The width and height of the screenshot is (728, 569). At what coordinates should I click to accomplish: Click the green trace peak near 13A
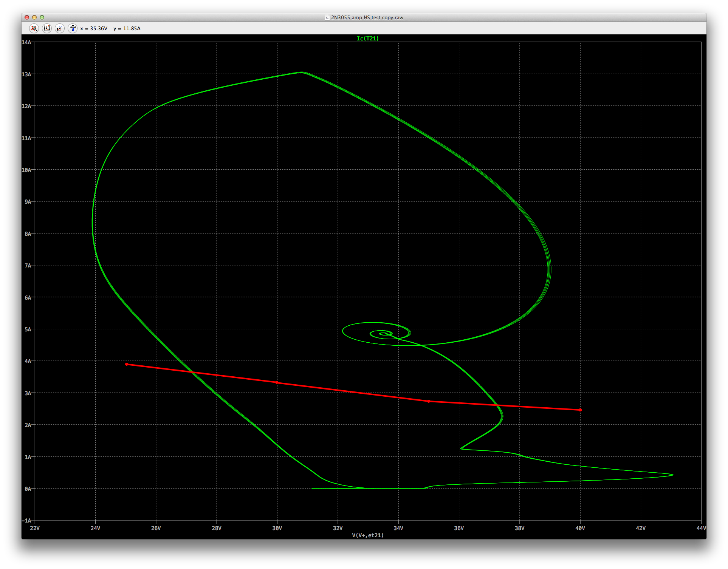click(302, 72)
